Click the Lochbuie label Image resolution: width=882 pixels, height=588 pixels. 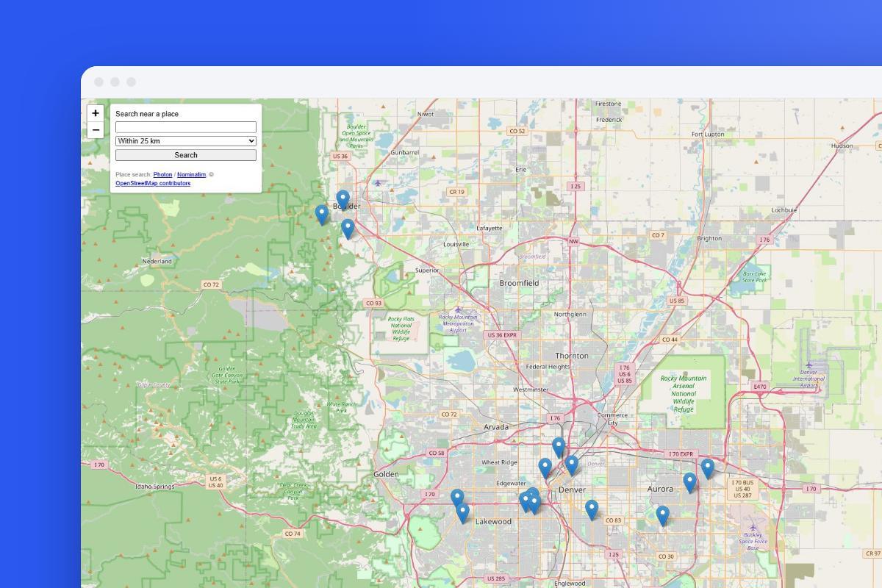pyautogui.click(x=784, y=209)
